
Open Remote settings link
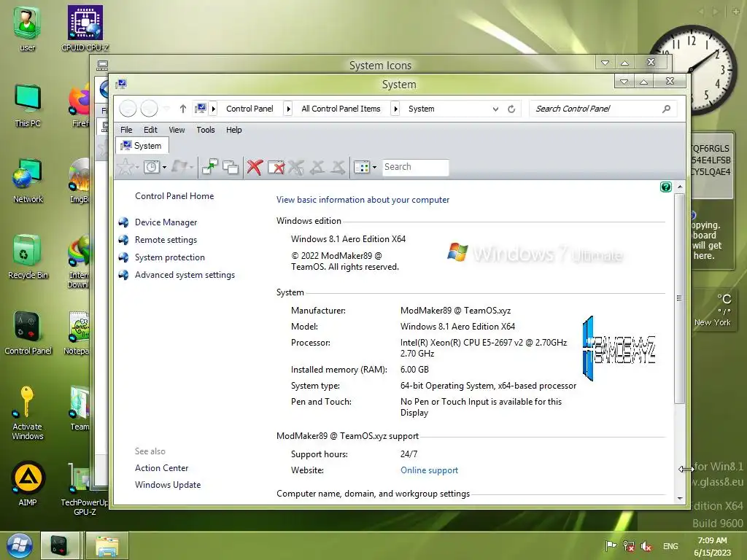click(166, 240)
